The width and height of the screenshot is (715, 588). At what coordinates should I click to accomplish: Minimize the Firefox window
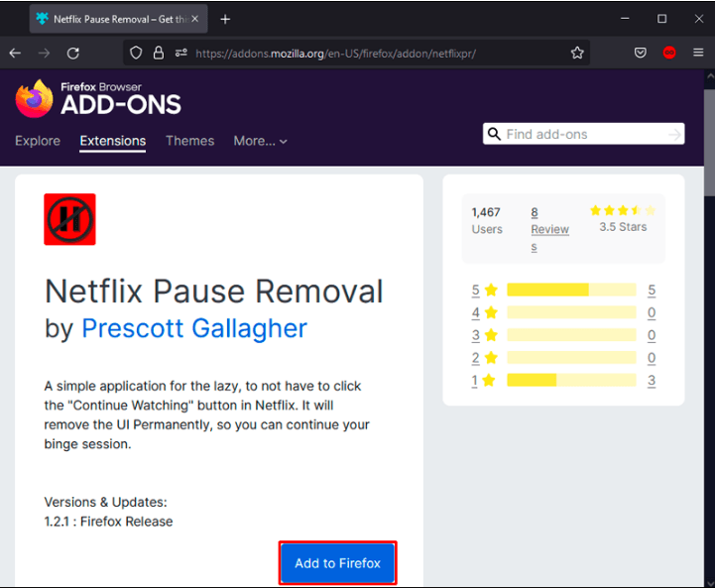625,19
